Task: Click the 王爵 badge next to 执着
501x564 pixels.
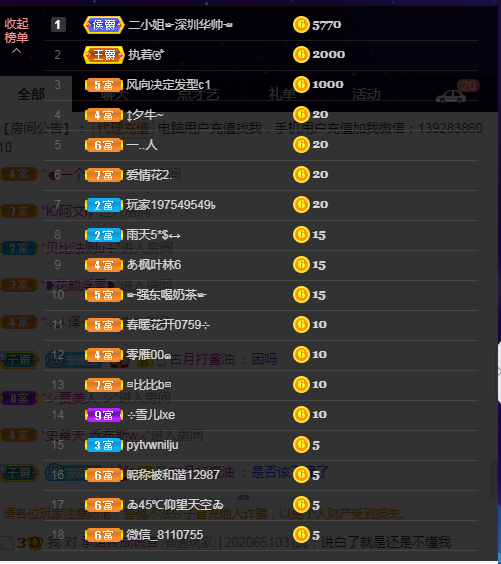Action: (104, 55)
